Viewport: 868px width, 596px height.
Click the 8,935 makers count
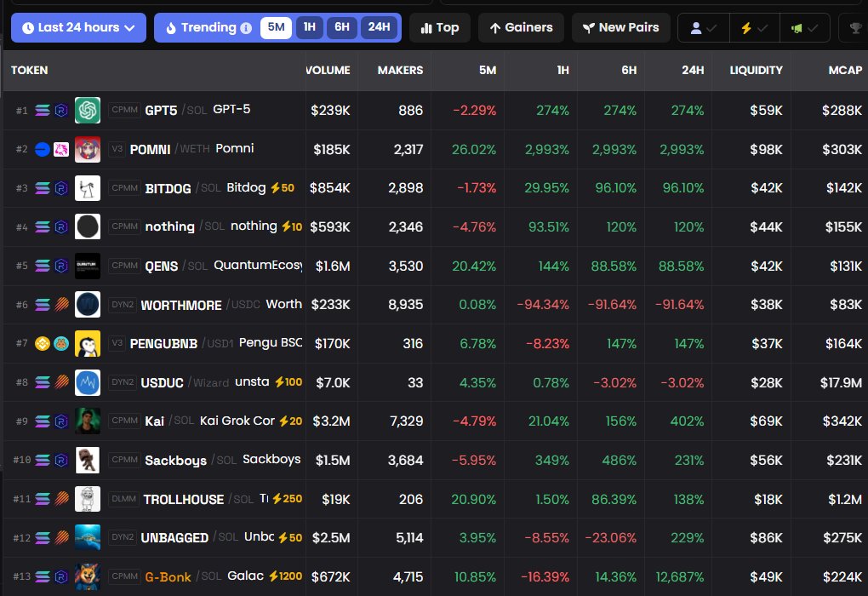coord(406,305)
